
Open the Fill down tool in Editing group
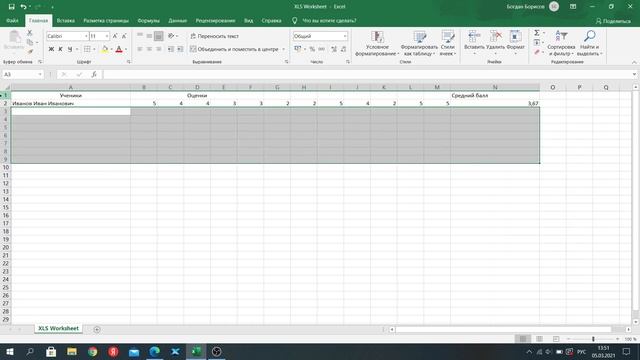[x=537, y=42]
